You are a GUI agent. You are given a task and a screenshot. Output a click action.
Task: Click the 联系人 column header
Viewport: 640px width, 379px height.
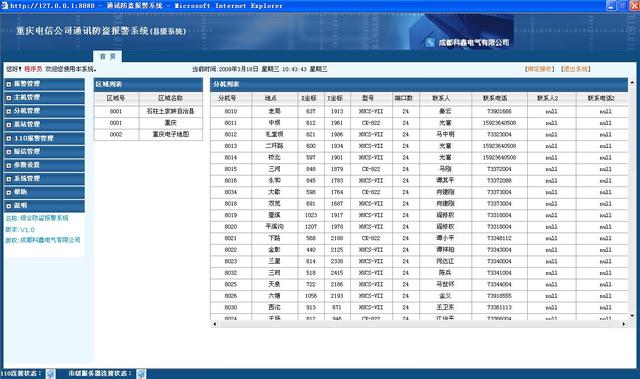(x=445, y=98)
